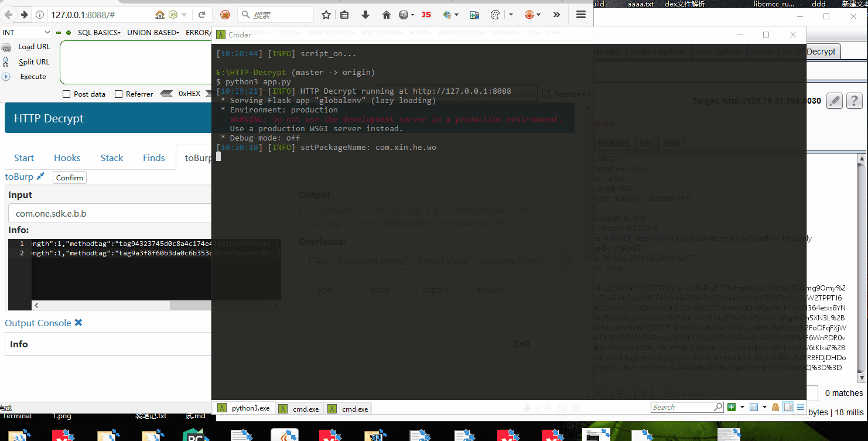
Task: Toggle the Referrer checkbox
Action: [x=119, y=94]
